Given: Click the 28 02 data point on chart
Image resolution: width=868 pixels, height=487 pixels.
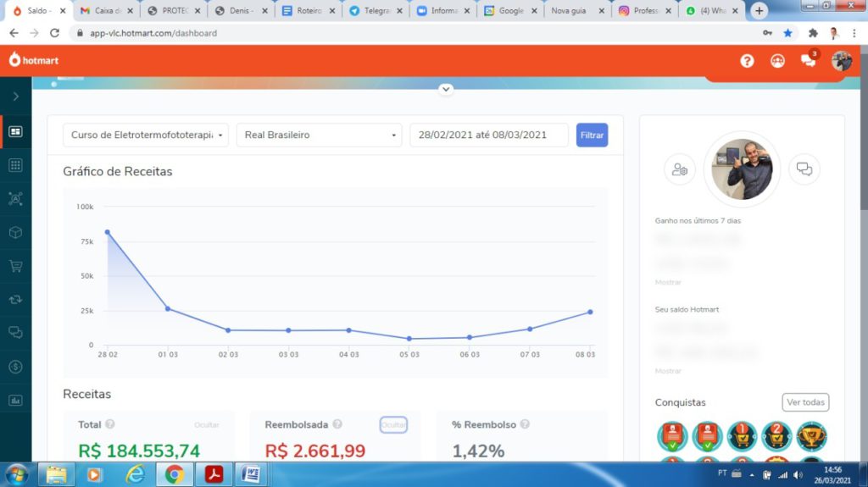Looking at the screenshot, I should point(108,232).
